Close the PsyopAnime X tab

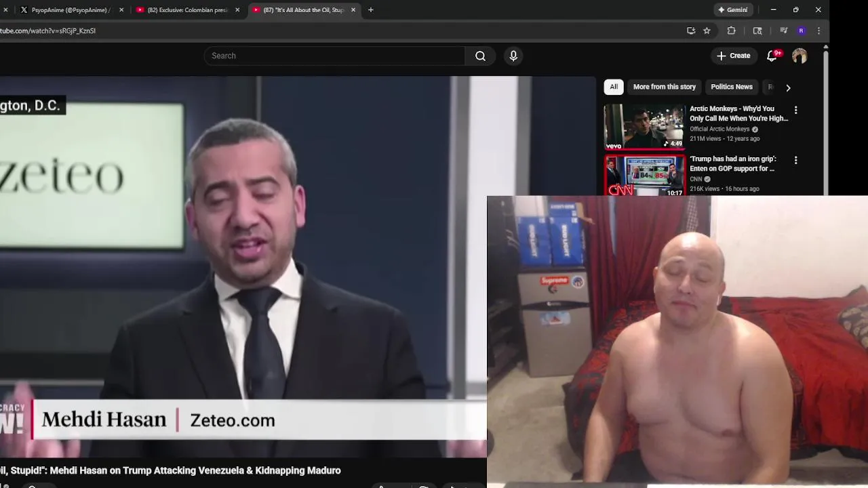pos(121,9)
